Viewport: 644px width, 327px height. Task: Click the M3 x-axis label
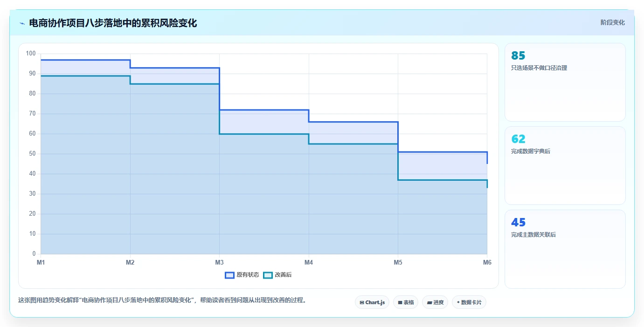click(x=219, y=263)
